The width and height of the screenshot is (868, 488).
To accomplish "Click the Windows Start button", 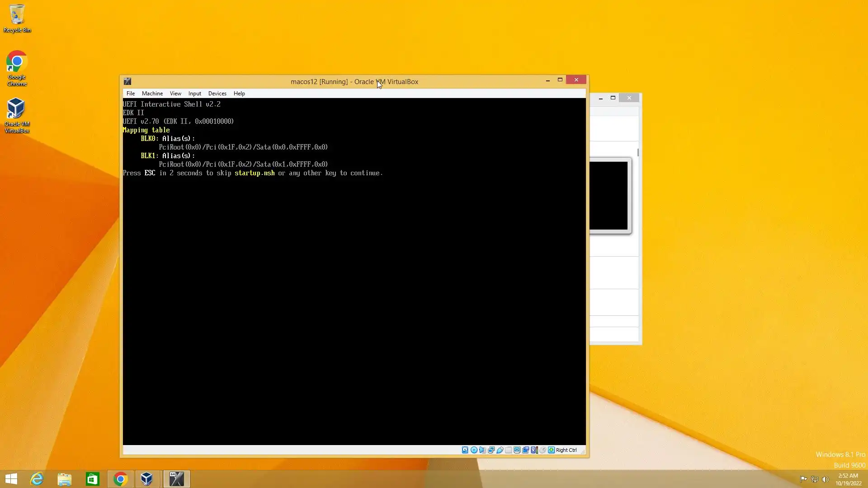I will pyautogui.click(x=11, y=479).
